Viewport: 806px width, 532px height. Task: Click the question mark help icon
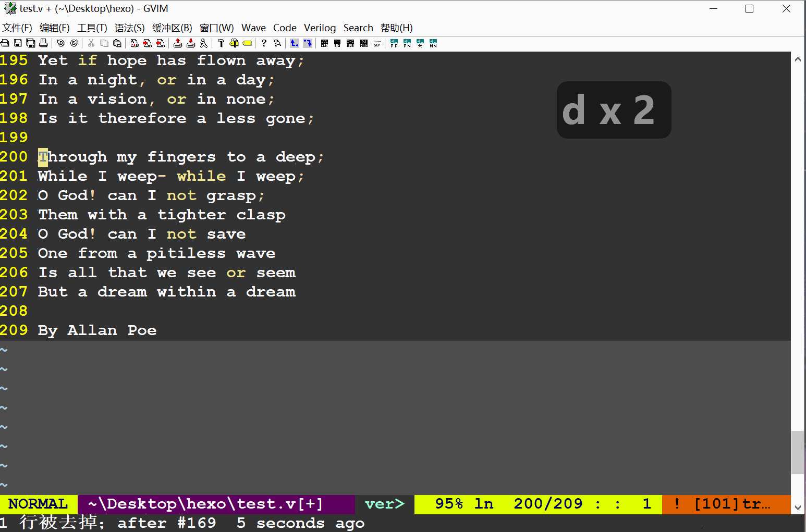tap(264, 43)
